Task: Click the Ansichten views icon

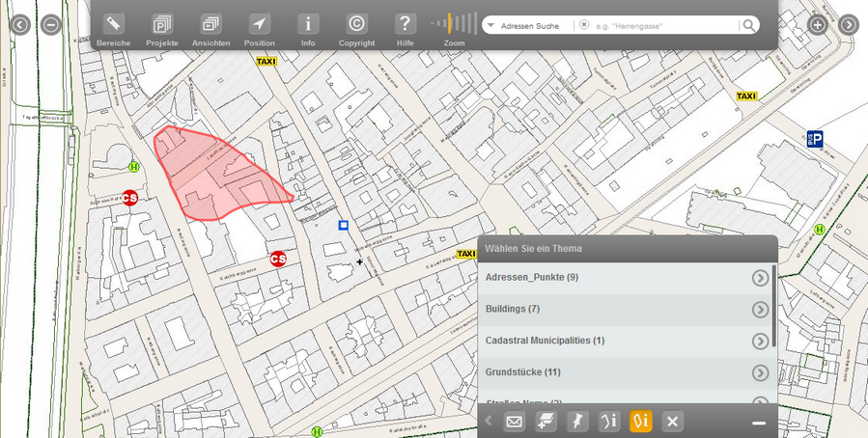Action: point(210,24)
